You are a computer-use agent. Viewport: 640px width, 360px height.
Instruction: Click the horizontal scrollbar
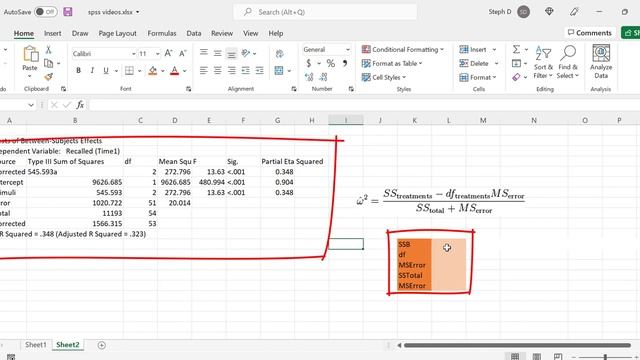click(517, 345)
